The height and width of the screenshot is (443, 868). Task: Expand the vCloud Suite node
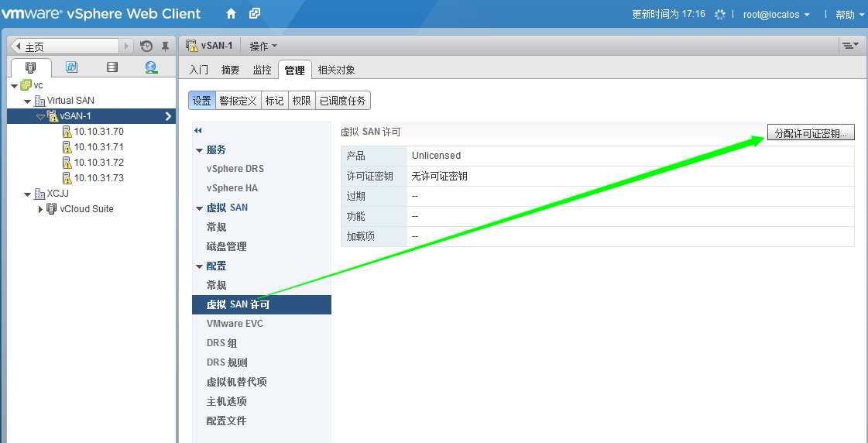pos(41,209)
